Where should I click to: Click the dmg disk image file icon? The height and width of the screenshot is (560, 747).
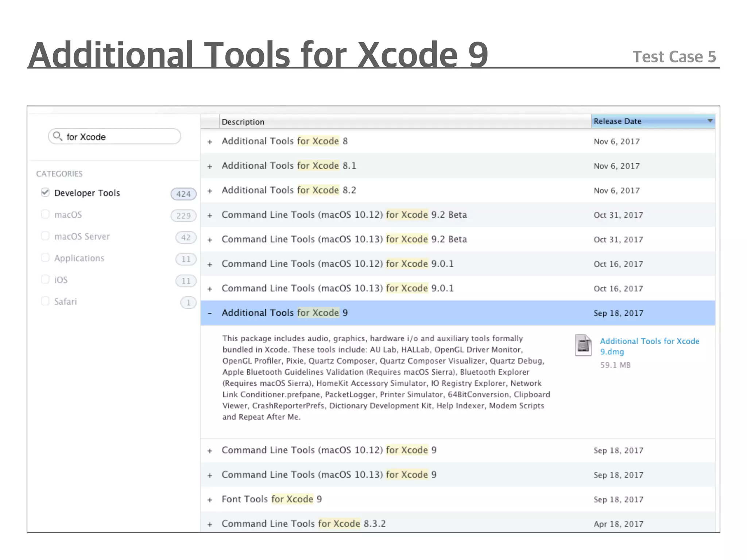583,345
